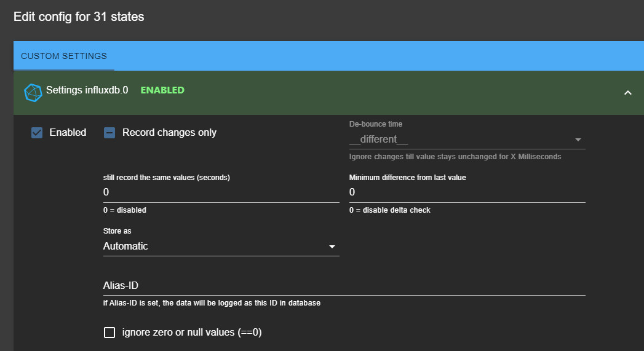This screenshot has width=644, height=351.
Task: Click the ignore zero or null values label
Action: click(192, 333)
